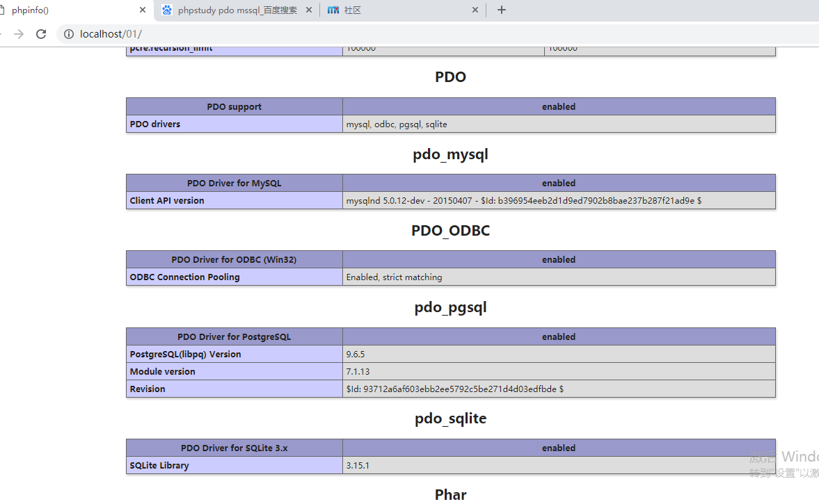The image size is (819, 504).
Task: Select the mysqlnd 5.0.12-dev version value
Action: pyautogui.click(x=523, y=200)
